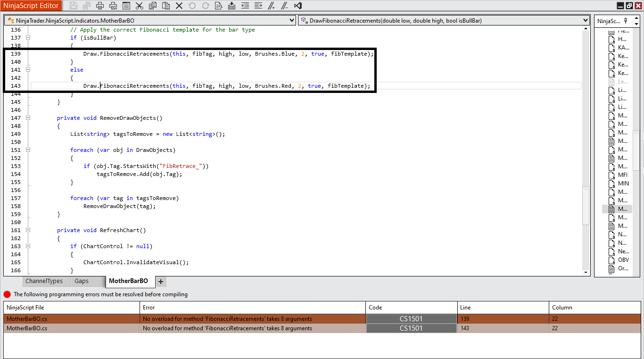644x359 pixels.
Task: Paste from clipboard using toolbar icon
Action: (x=165, y=6)
